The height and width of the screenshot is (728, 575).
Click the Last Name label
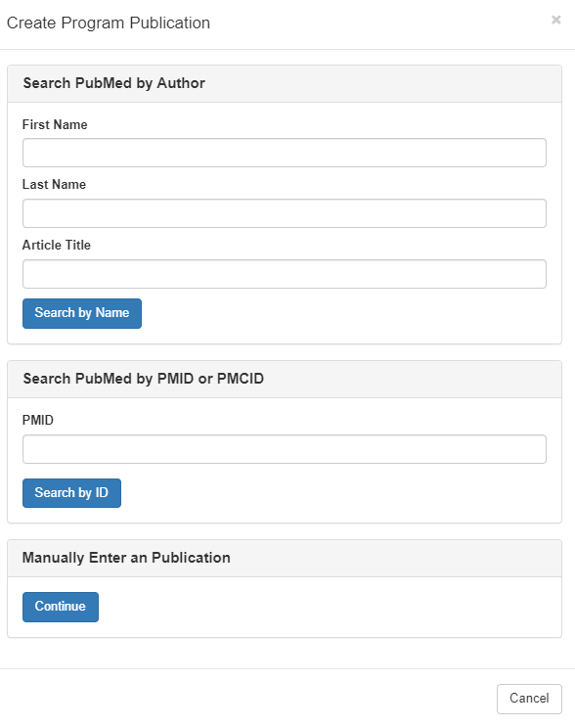click(54, 184)
